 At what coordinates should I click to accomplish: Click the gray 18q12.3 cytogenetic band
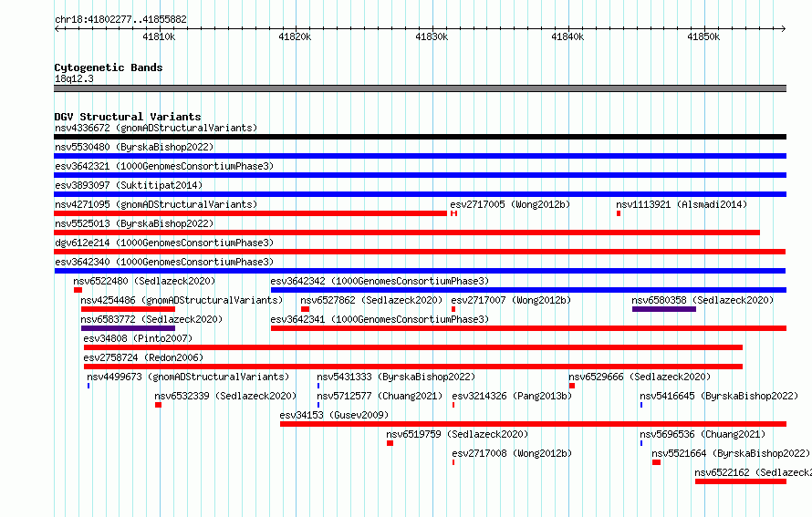point(420,88)
